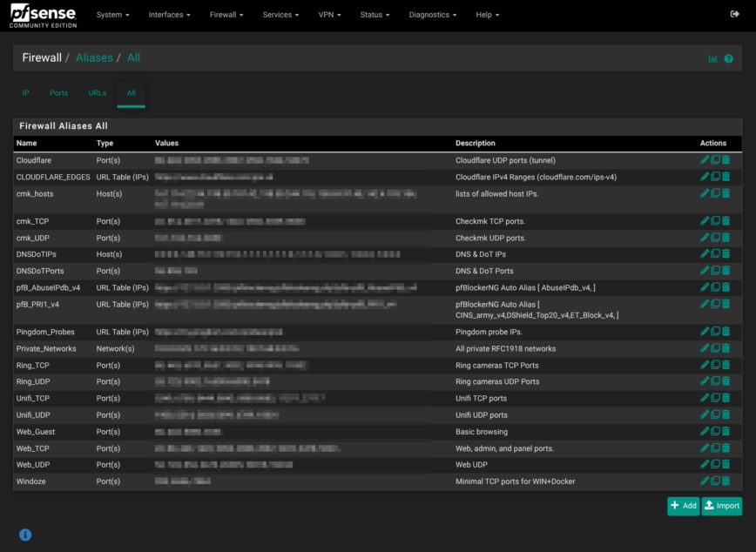756x552 pixels.
Task: Delete the Web_UDP alias
Action: click(726, 464)
